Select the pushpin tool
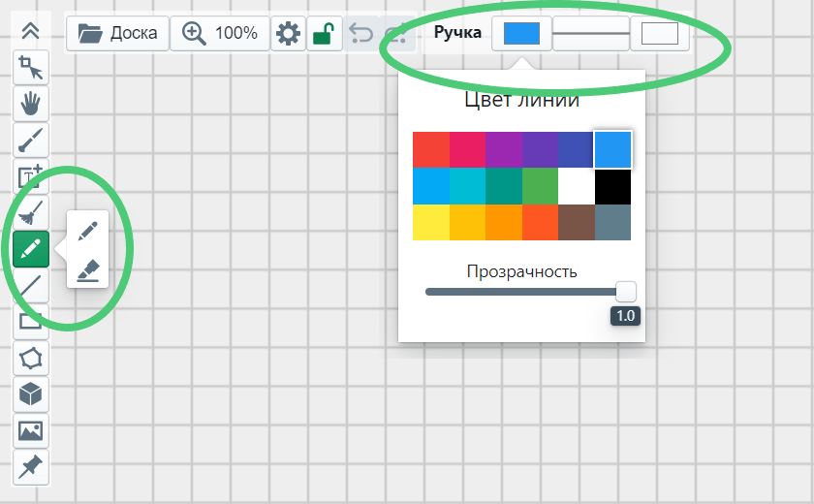Viewport: 814px width, 504px height. click(x=31, y=467)
